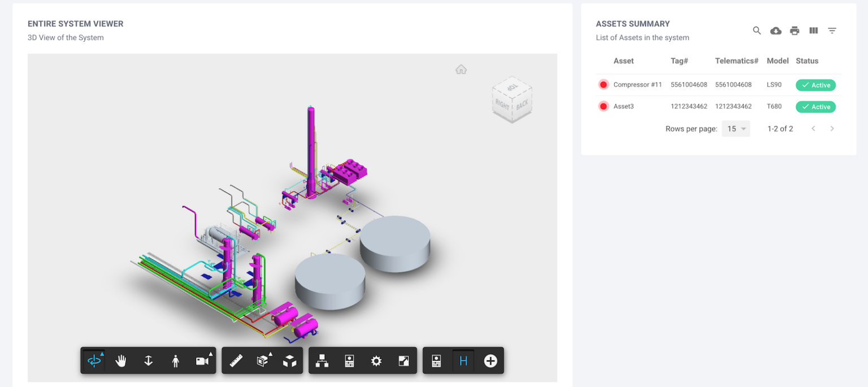Image resolution: width=868 pixels, height=387 pixels.
Task: Toggle the H heatmap button on the toolbar
Action: point(462,360)
